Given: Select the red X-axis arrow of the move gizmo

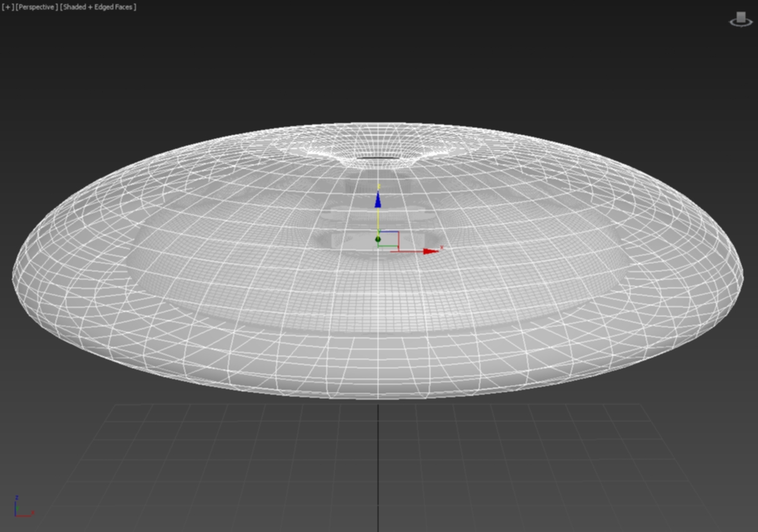Looking at the screenshot, I should coord(430,251).
